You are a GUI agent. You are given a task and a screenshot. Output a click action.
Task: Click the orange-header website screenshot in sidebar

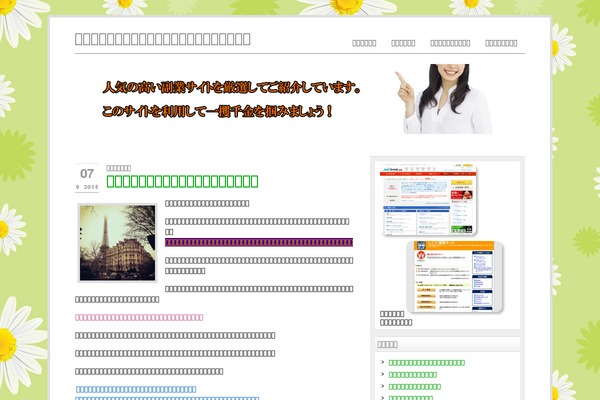coord(455,277)
